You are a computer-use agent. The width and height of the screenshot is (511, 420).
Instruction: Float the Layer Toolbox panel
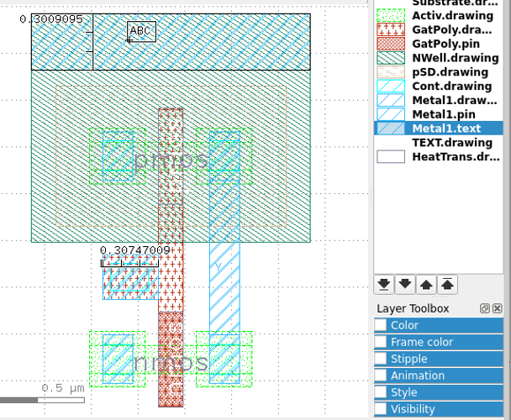485,308
